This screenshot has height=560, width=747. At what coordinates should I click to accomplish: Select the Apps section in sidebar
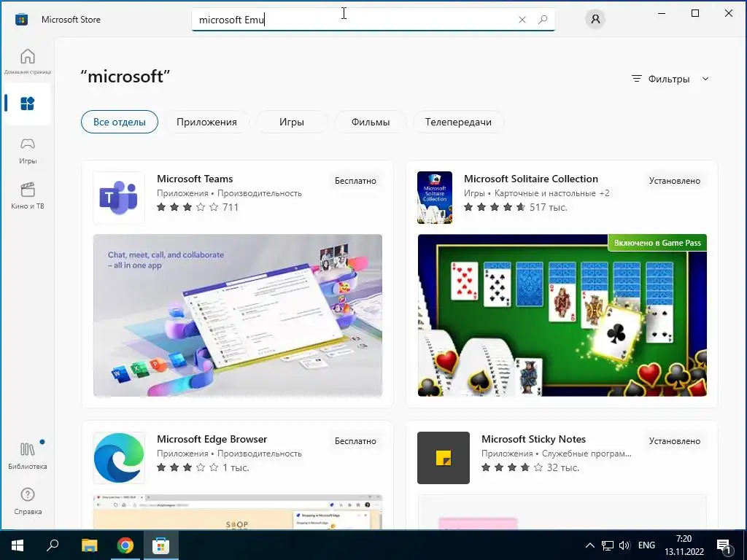click(x=28, y=104)
